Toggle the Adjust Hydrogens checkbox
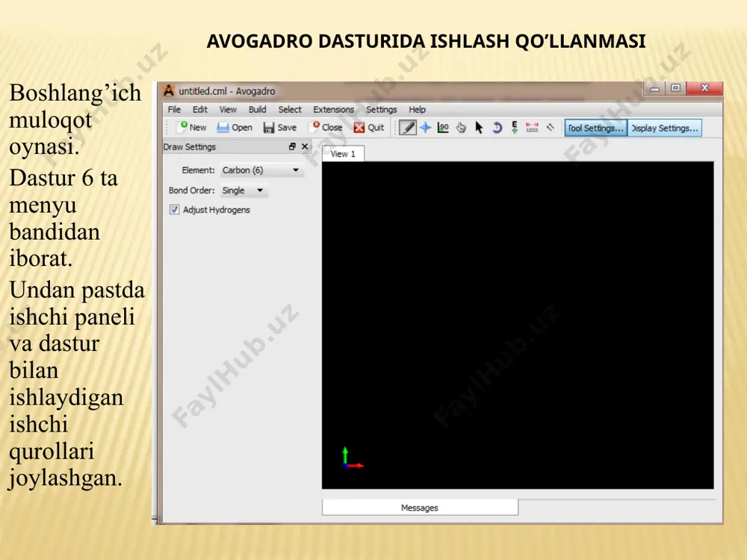The width and height of the screenshot is (747, 560). pyautogui.click(x=174, y=210)
